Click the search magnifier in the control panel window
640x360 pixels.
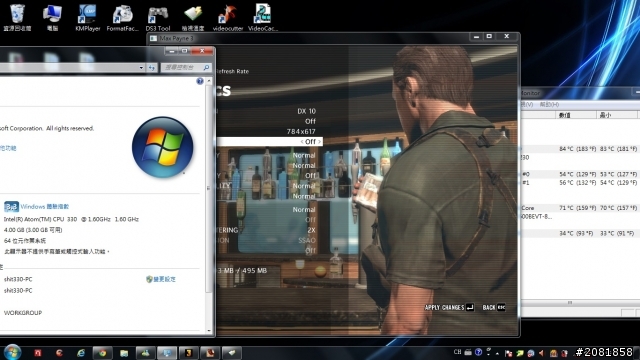[207, 68]
